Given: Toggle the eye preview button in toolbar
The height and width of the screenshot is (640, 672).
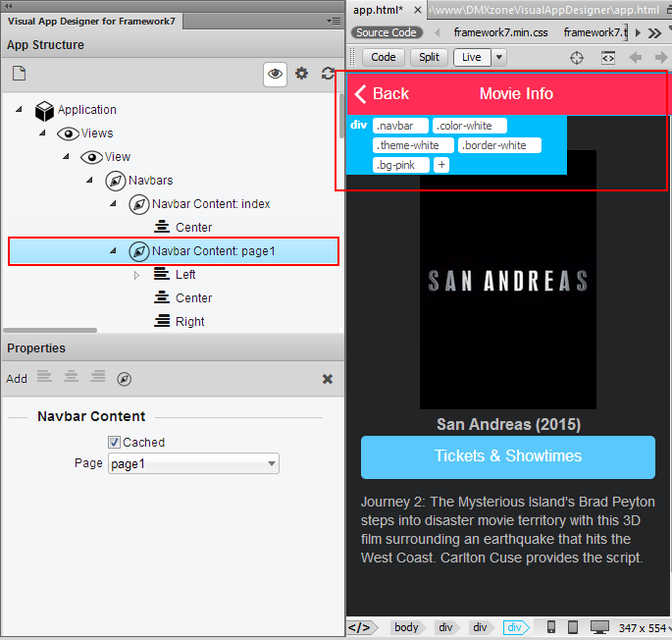Looking at the screenshot, I should pyautogui.click(x=275, y=74).
